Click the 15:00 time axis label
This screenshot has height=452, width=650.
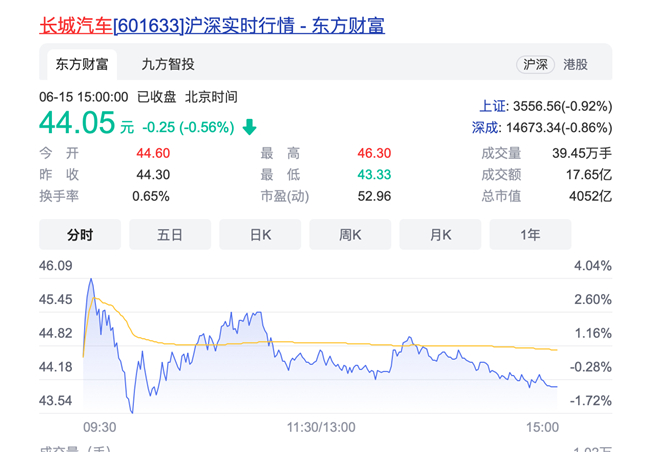point(542,427)
